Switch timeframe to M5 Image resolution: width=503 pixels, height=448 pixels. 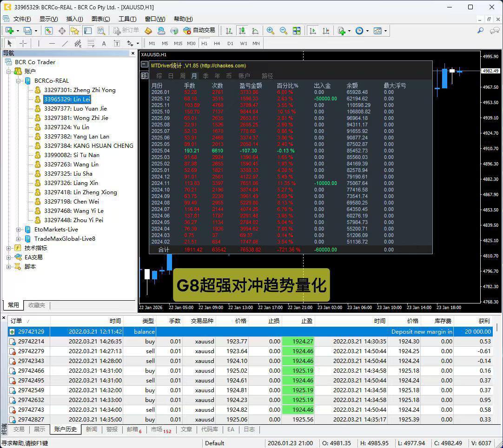(165, 43)
